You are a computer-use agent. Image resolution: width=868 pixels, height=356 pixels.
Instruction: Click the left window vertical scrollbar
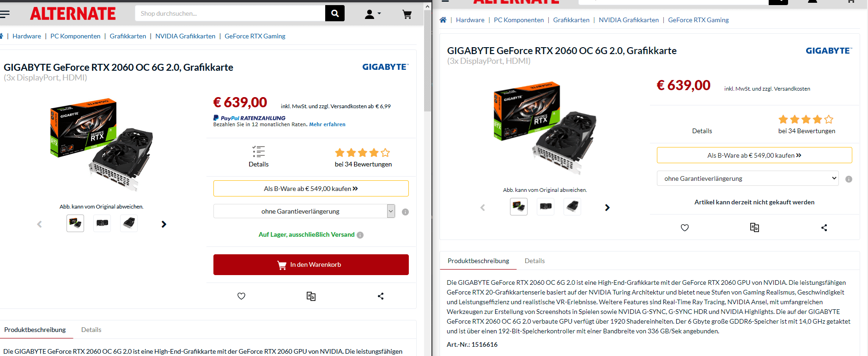[428, 60]
